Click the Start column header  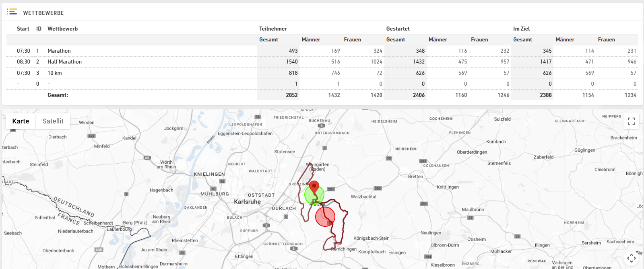point(23,29)
